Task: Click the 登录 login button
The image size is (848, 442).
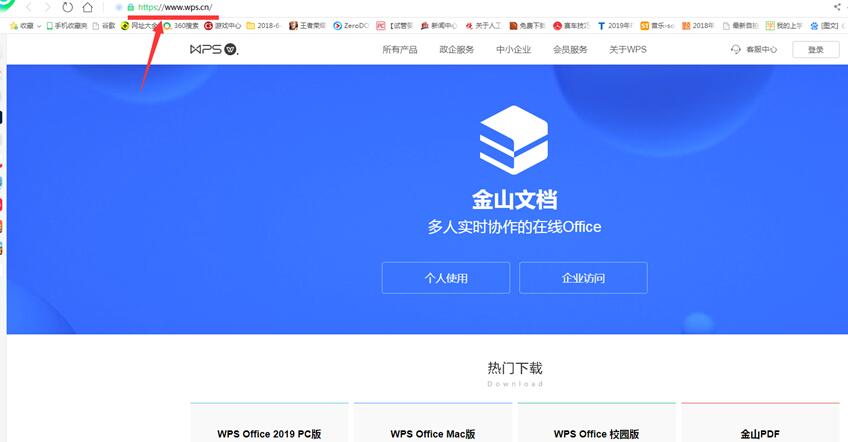Action: pos(816,49)
